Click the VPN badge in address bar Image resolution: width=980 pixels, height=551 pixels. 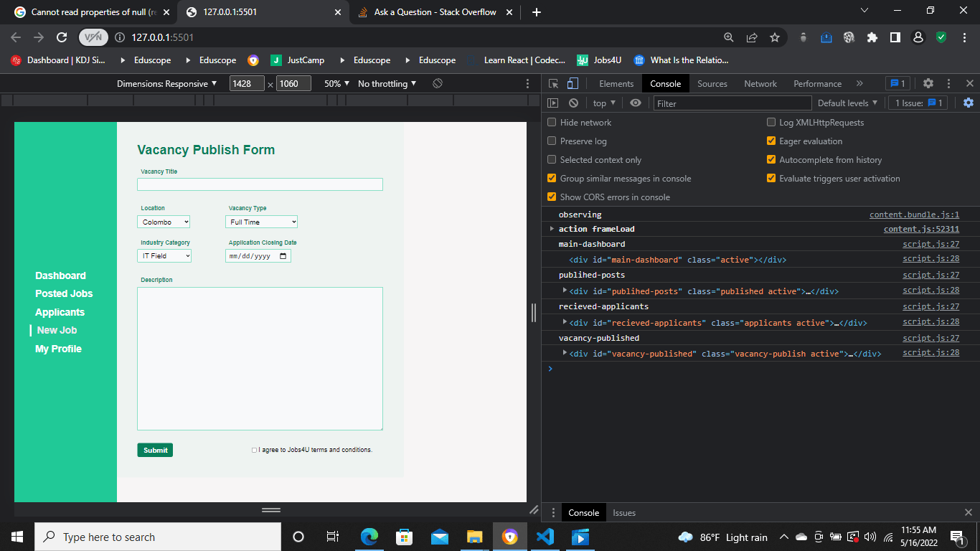coord(93,37)
